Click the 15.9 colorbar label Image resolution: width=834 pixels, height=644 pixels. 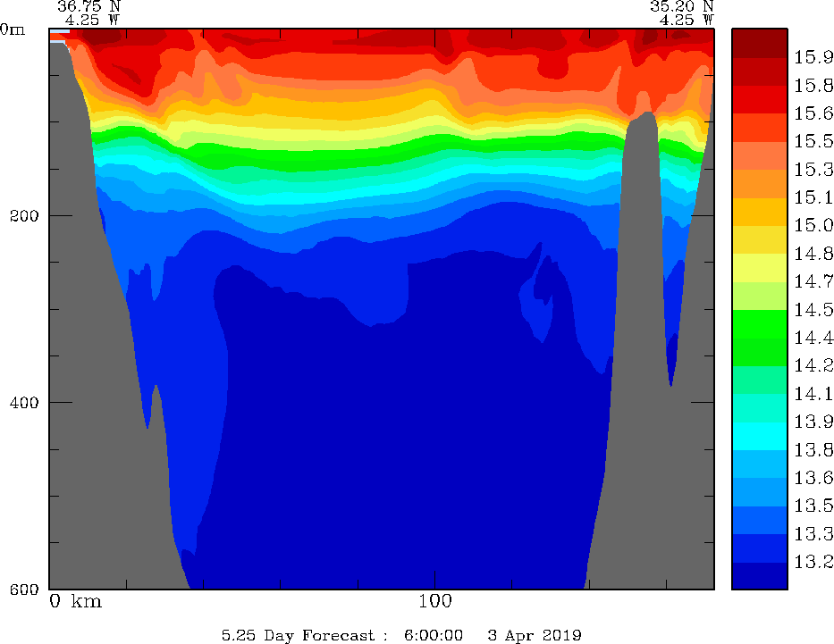click(813, 57)
